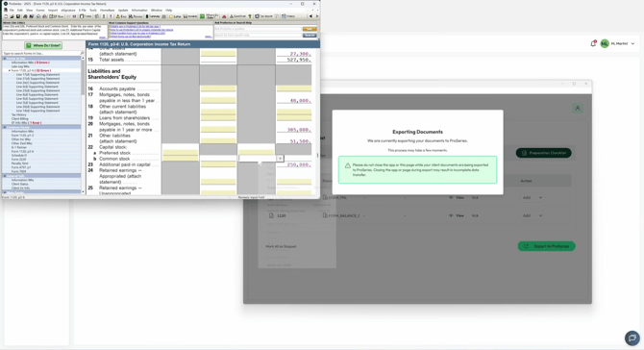
Task: Click the Preparation Checklist button
Action: point(543,153)
